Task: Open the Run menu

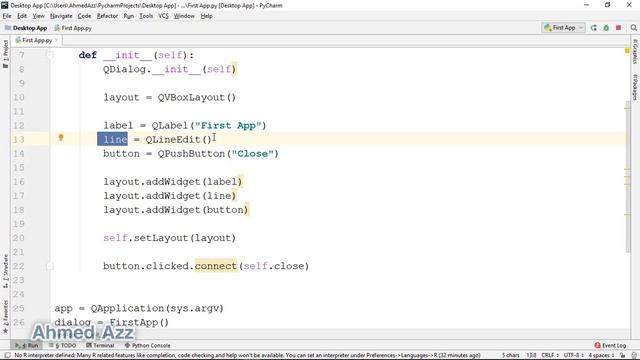Action: pos(129,16)
